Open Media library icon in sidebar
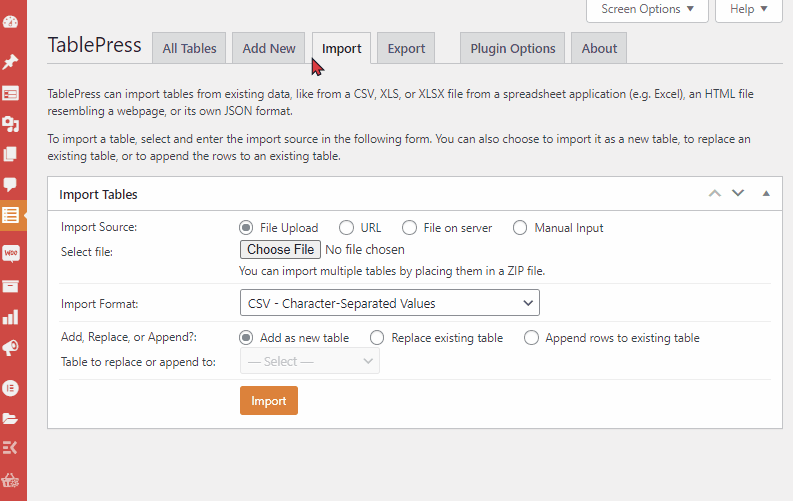The width and height of the screenshot is (793, 501). pyautogui.click(x=11, y=124)
